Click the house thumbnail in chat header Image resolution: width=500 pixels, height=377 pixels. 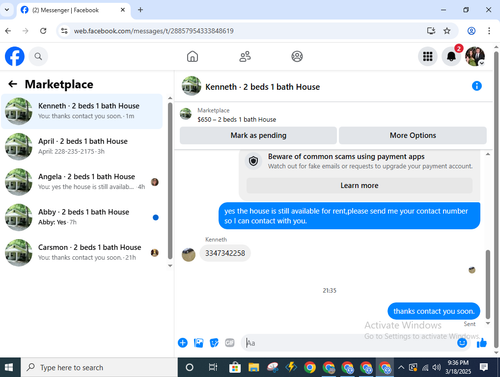(x=191, y=86)
